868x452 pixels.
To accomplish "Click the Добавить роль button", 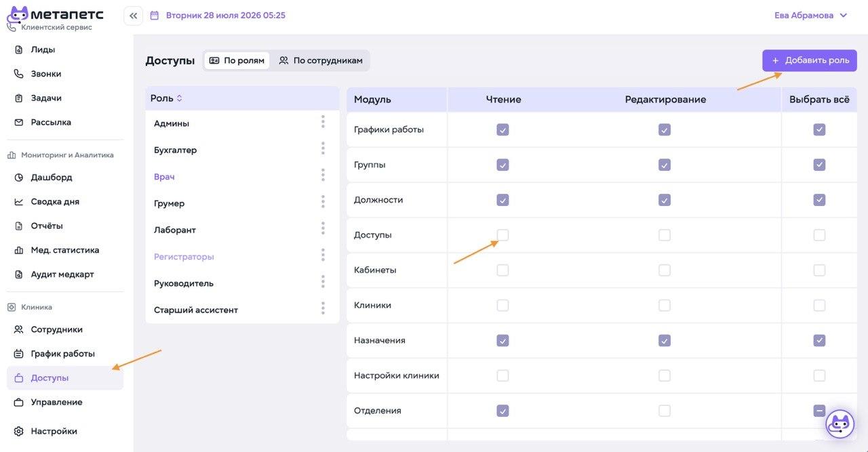I will tap(810, 60).
